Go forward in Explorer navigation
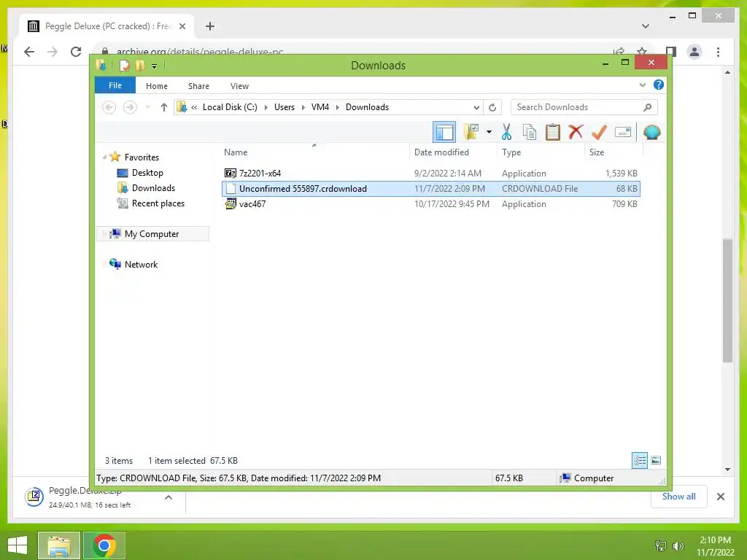The width and height of the screenshot is (747, 560). click(130, 107)
